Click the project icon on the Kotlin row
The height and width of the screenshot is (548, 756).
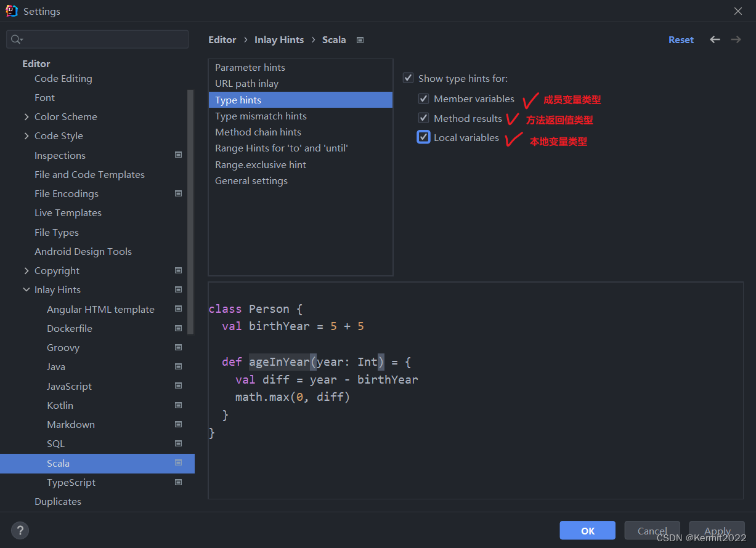pyautogui.click(x=178, y=405)
